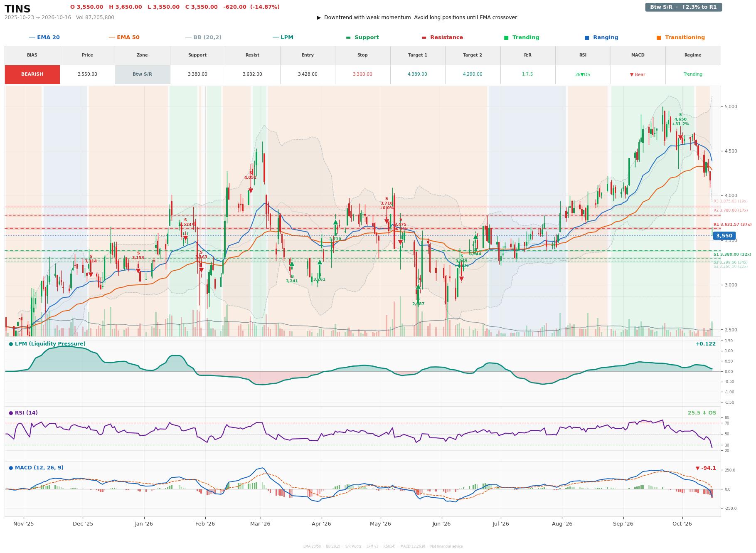This screenshot has height=553, width=756.
Task: Click the LPM reading +0.122
Action: (x=706, y=344)
